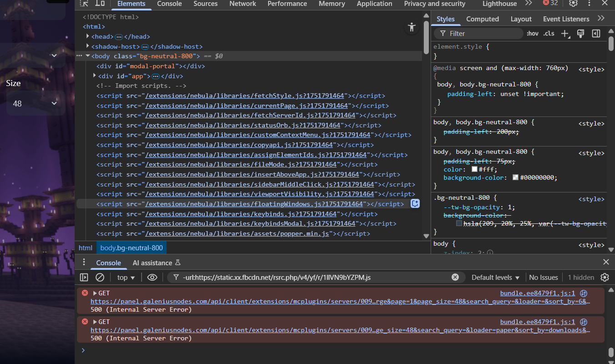
Task: Collapse the body bg-neutral-800 node
Action: (x=88, y=56)
